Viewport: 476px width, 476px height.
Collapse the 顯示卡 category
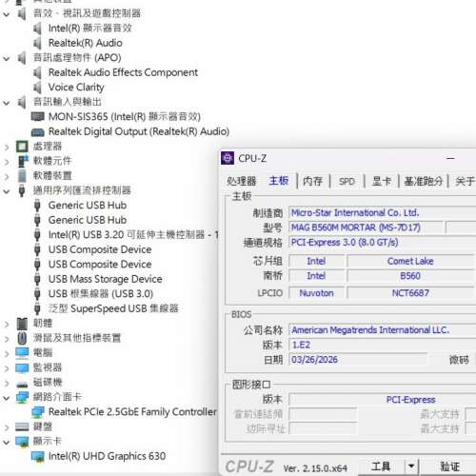(x=7, y=442)
